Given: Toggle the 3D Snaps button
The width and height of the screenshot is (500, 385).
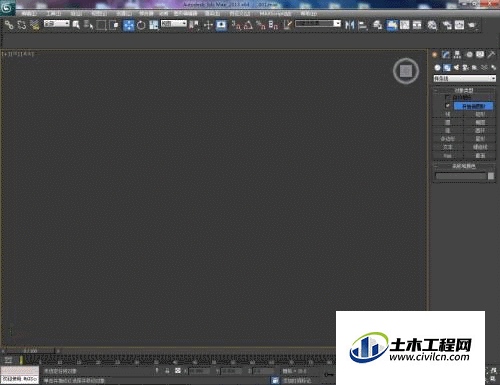Looking at the screenshot, I should [x=236, y=25].
